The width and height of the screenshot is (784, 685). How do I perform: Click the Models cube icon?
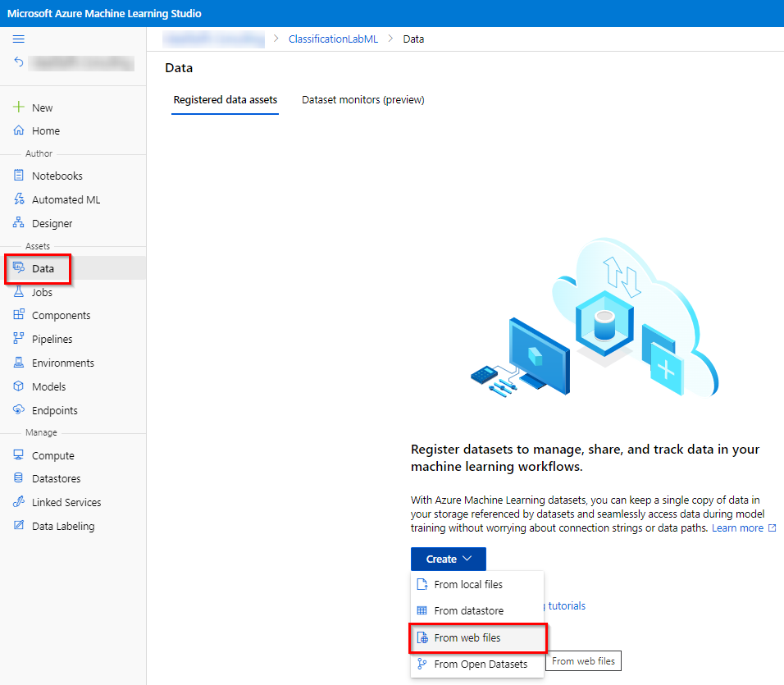click(19, 386)
